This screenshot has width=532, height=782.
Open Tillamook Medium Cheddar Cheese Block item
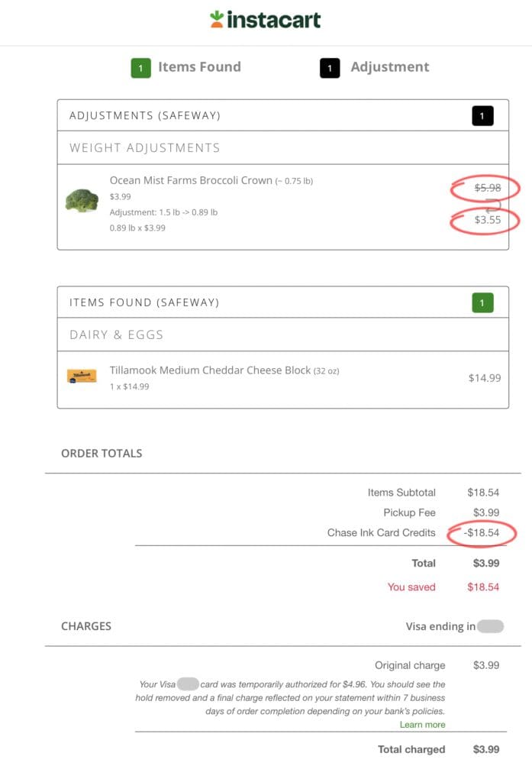point(210,370)
